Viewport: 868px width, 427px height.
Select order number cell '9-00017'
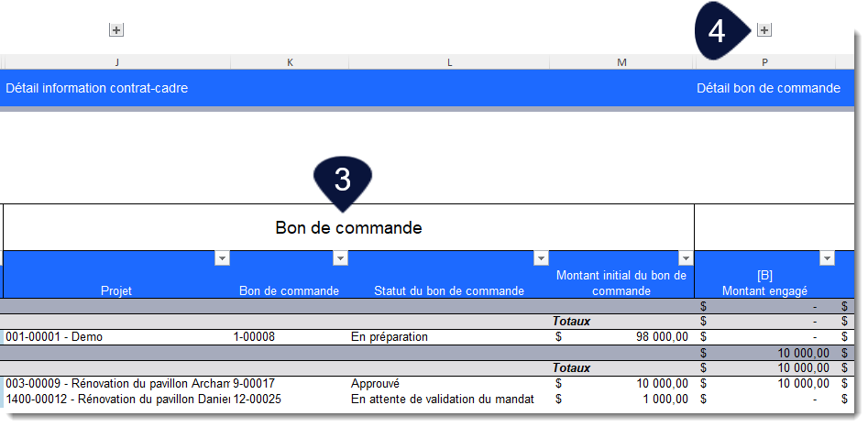click(290, 383)
